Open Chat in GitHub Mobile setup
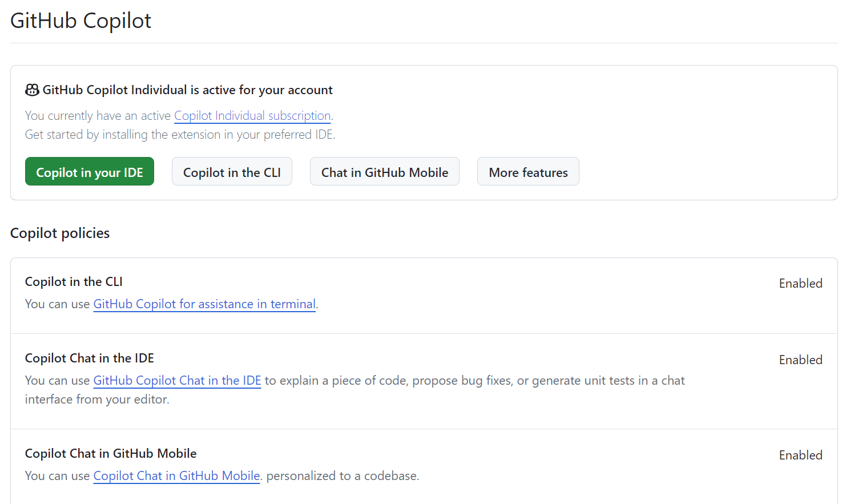 [x=384, y=171]
